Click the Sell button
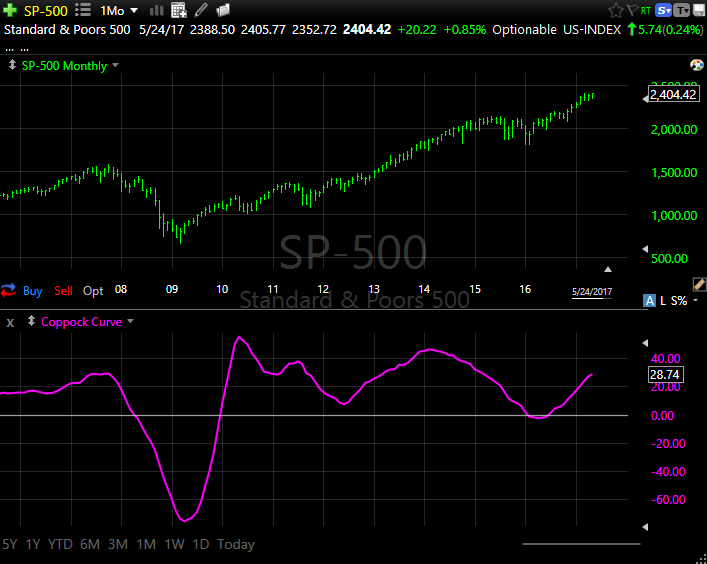This screenshot has width=707, height=564. click(63, 291)
